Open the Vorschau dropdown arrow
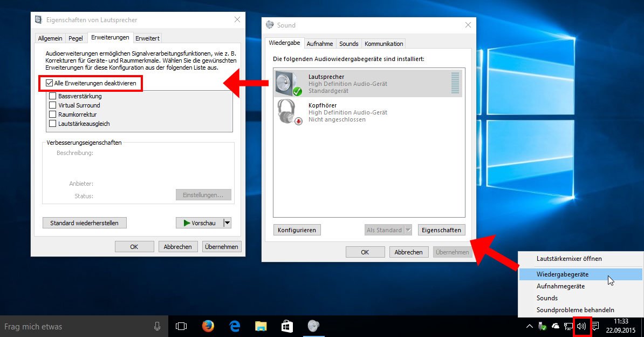Screen dimensions: 644x337 tap(227, 222)
